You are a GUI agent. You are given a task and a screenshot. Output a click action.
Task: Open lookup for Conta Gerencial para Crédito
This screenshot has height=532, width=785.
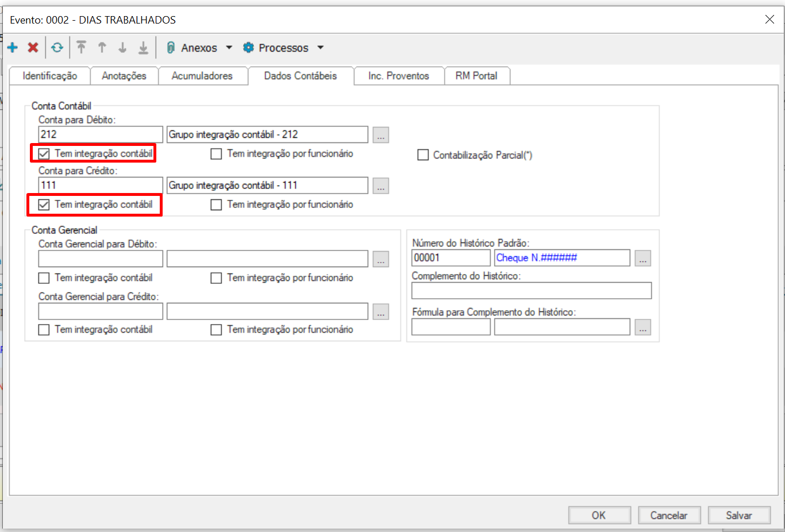[380, 311]
